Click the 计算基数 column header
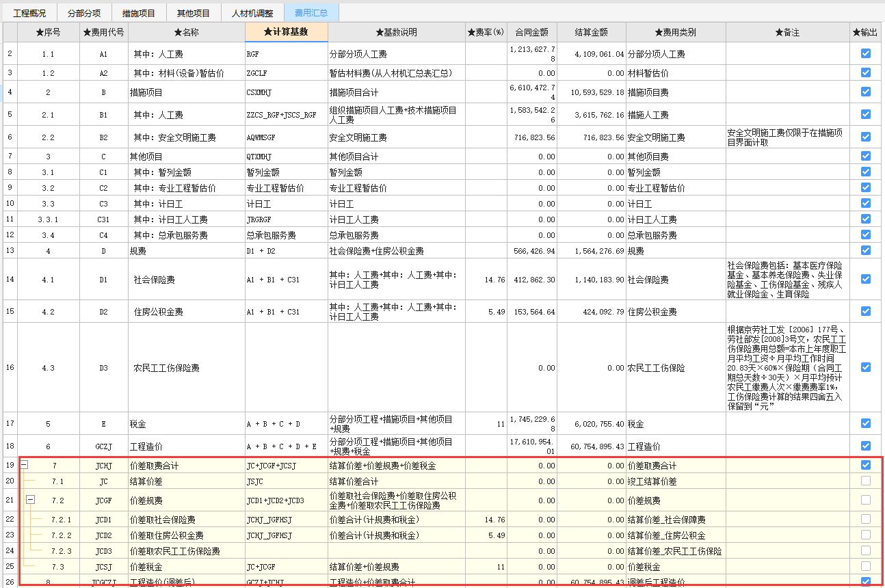Image resolution: width=885 pixels, height=588 pixels. pyautogui.click(x=286, y=32)
